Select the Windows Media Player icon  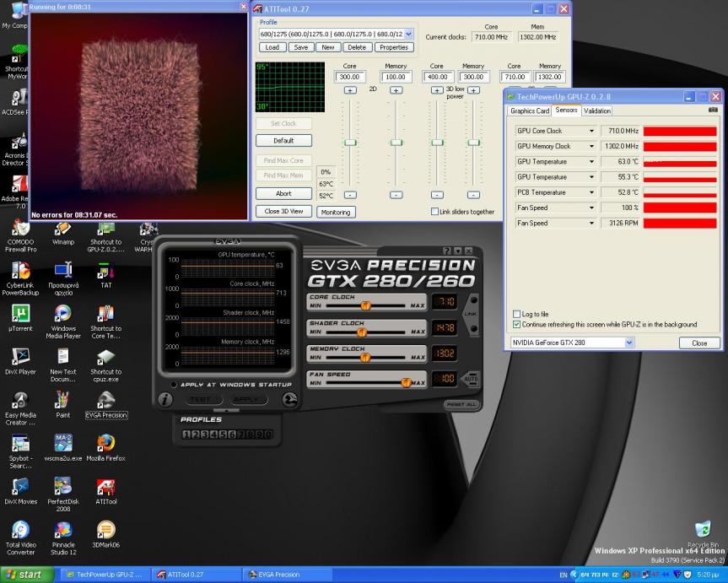63,321
